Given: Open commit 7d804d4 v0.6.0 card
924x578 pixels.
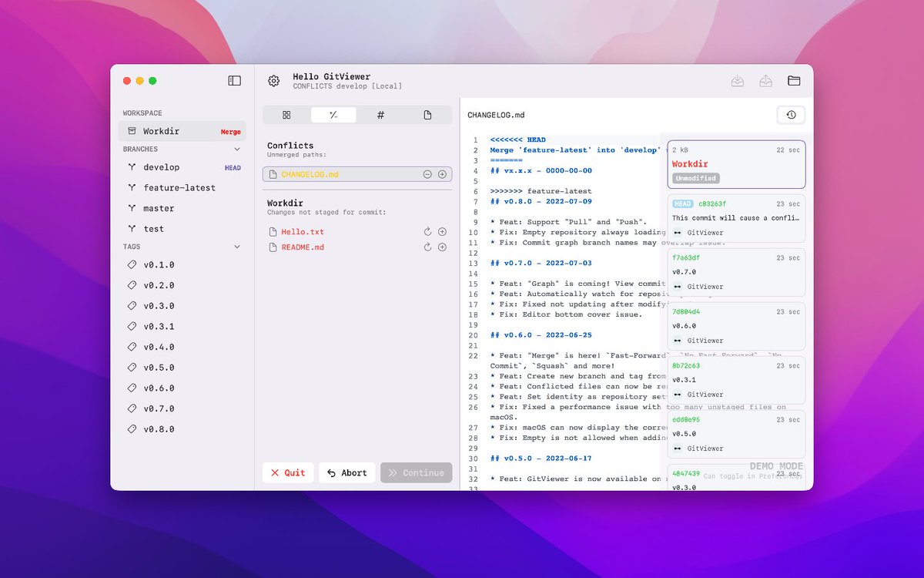Looking at the screenshot, I should [x=736, y=326].
